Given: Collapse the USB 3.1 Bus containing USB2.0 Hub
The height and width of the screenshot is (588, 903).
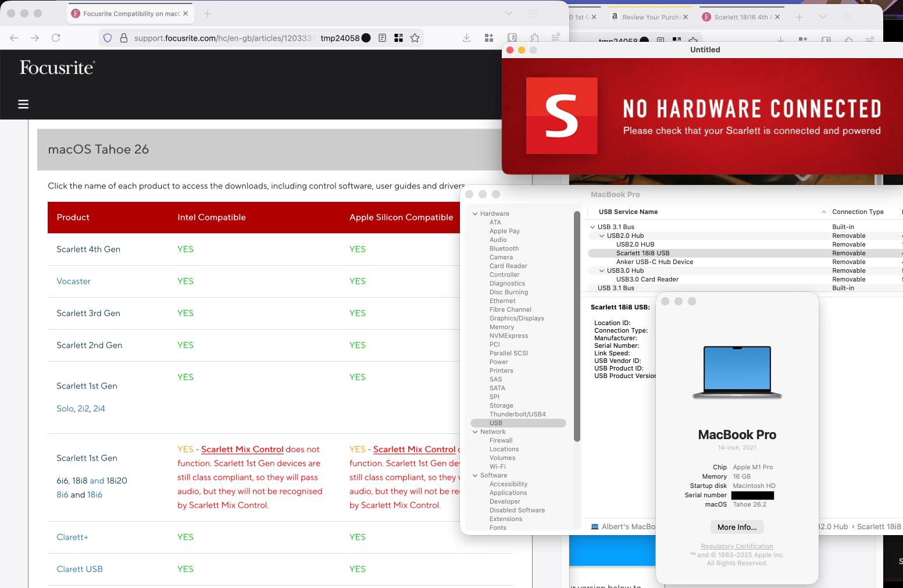Looking at the screenshot, I should [593, 227].
